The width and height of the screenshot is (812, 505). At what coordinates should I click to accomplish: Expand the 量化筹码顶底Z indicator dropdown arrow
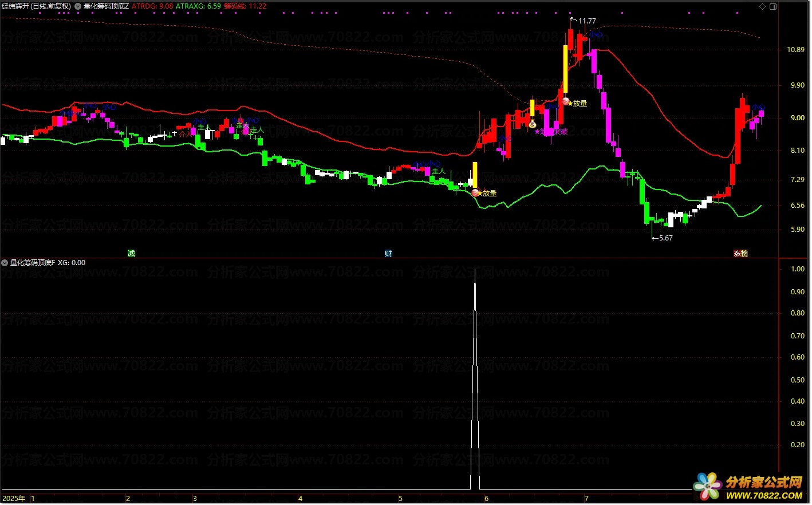[78, 6]
